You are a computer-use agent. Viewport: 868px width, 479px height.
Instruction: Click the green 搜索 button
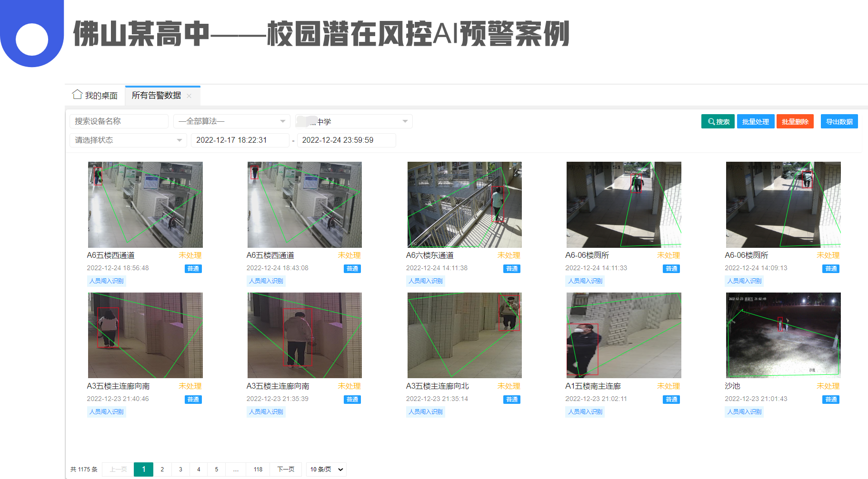(x=718, y=121)
